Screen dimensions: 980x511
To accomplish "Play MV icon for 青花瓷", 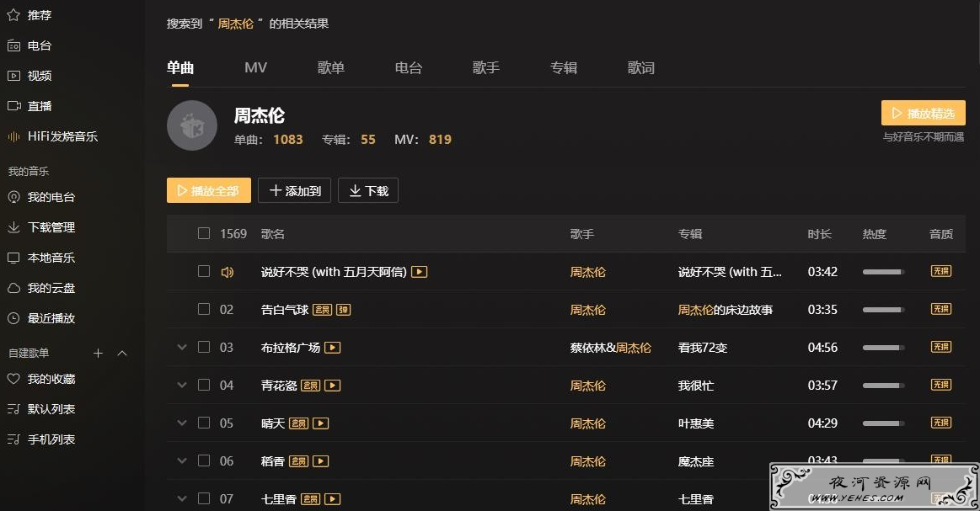I will (333, 386).
